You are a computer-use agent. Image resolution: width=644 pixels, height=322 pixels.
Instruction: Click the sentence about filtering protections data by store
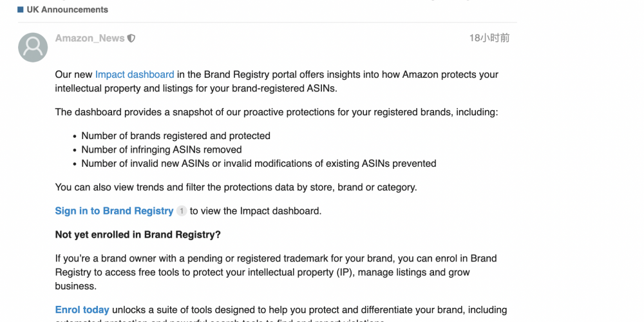(236, 187)
